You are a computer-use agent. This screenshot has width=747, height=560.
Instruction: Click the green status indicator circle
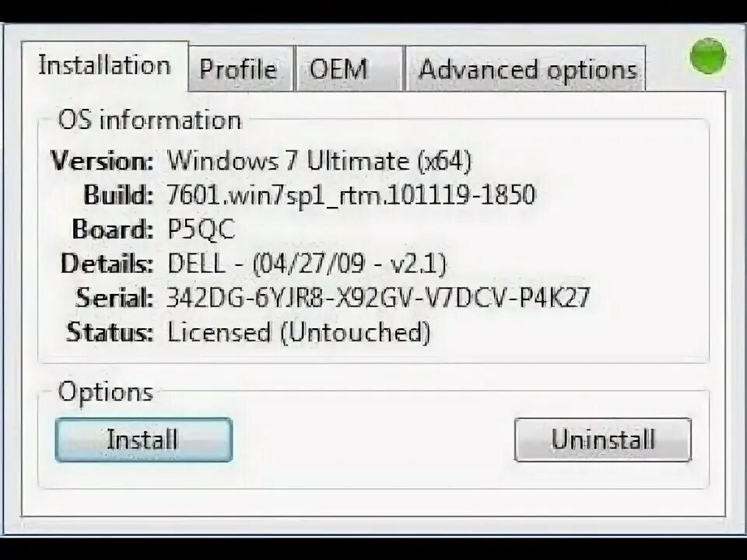click(x=708, y=56)
